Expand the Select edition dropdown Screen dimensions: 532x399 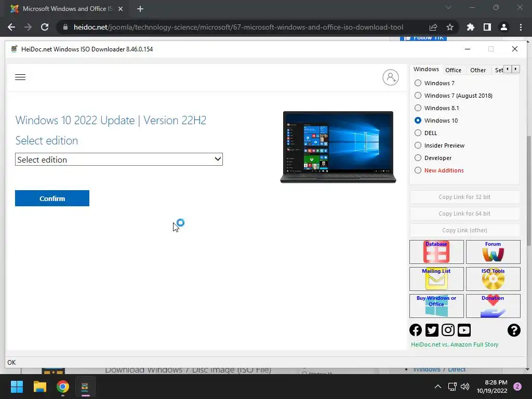119,159
